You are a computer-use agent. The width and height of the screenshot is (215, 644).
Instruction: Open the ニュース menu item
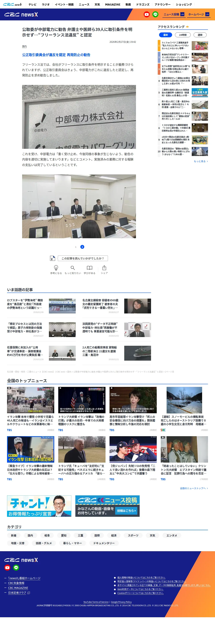(84, 5)
